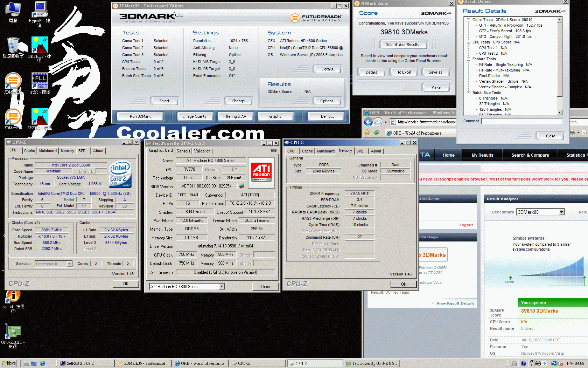
Task: Click the Image Quality button
Action: [x=196, y=116]
